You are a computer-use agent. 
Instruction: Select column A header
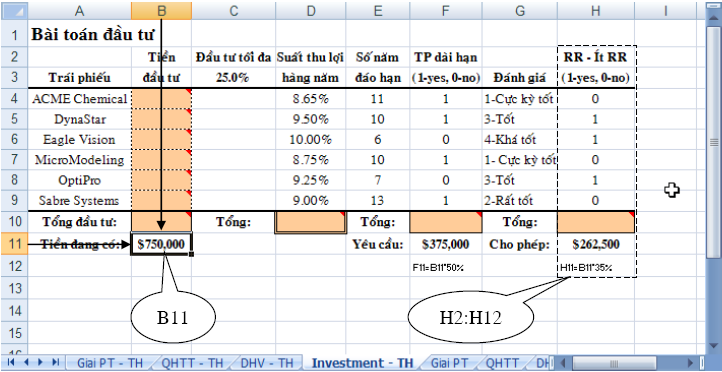tap(80, 11)
